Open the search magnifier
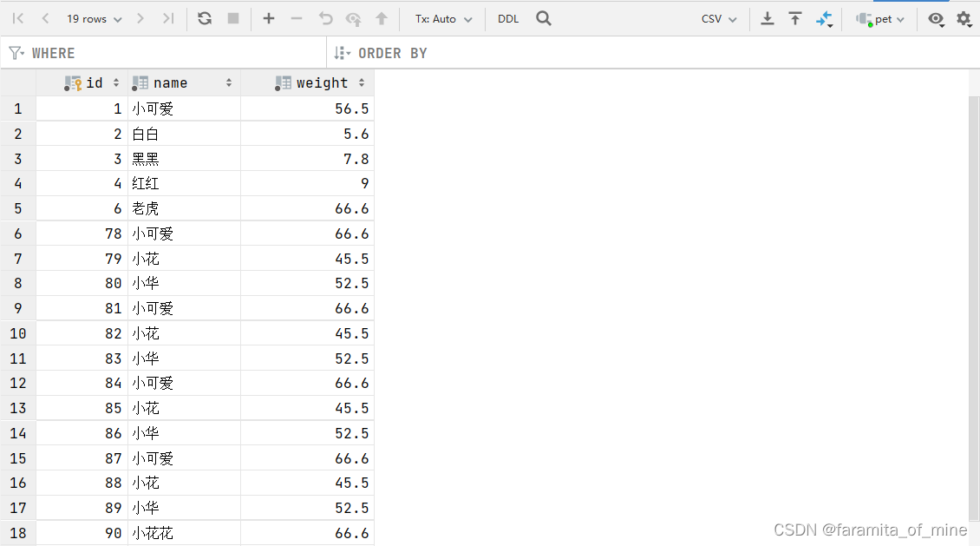Image resolution: width=980 pixels, height=546 pixels. [x=544, y=19]
